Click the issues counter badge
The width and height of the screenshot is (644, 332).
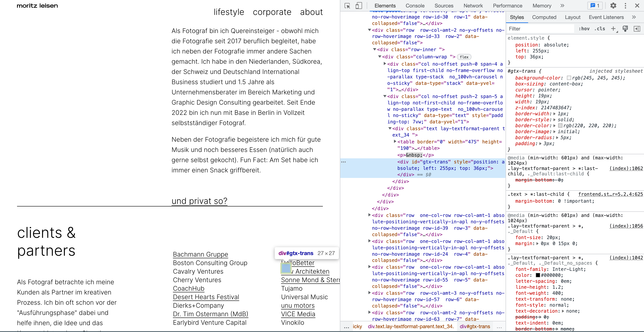(x=595, y=6)
